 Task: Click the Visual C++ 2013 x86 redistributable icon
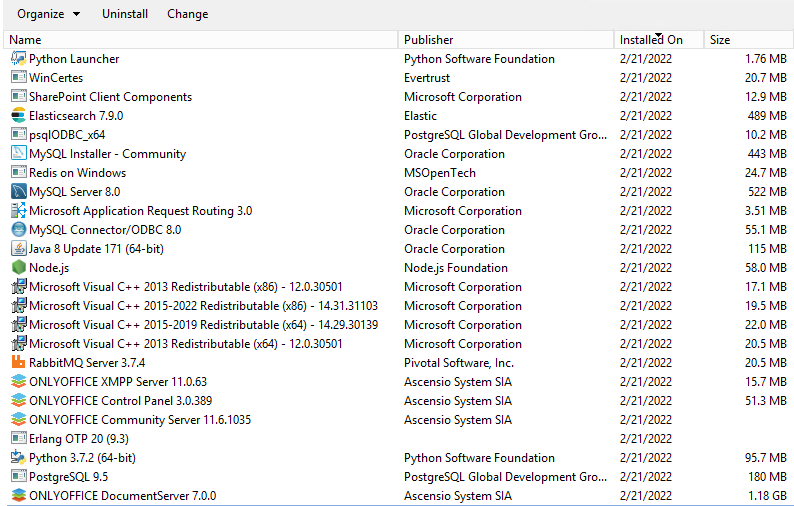click(19, 286)
